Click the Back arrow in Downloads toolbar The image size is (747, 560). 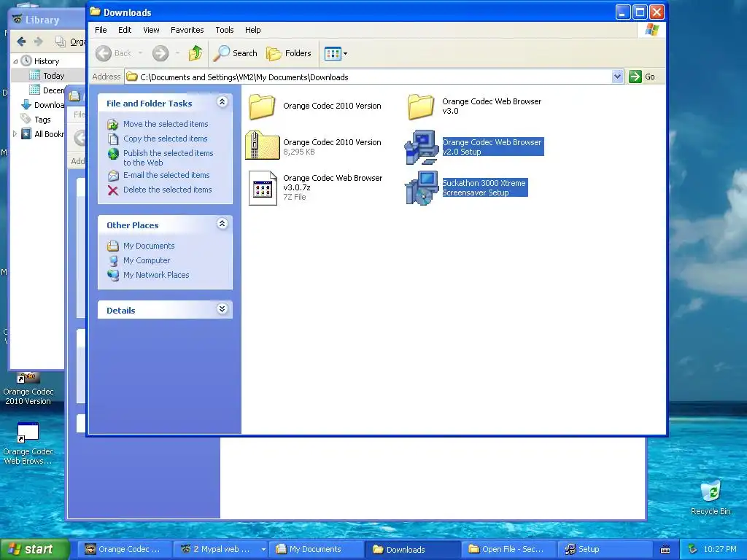pos(104,53)
